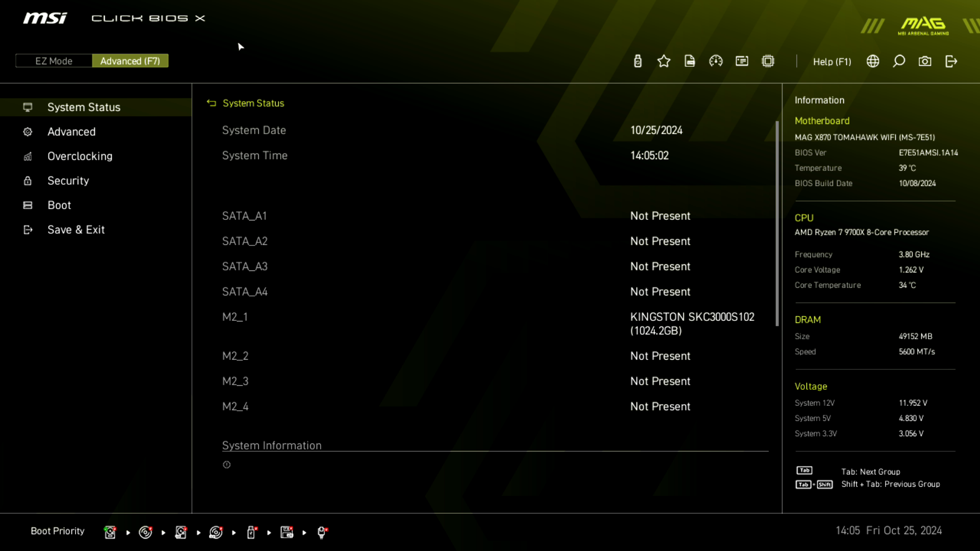Expand Boot menu in sidebar
The height and width of the screenshot is (551, 980).
click(x=59, y=205)
